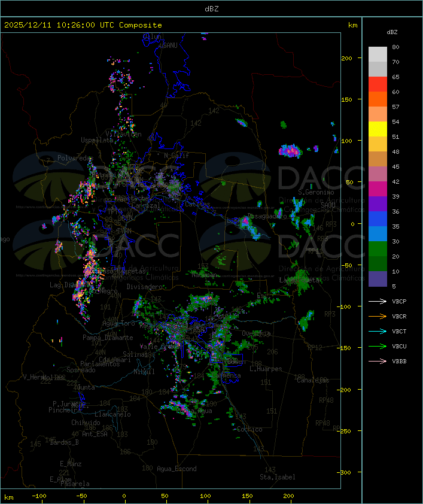Select the yellow 51–54 dBZ legend swatch

tap(378, 129)
